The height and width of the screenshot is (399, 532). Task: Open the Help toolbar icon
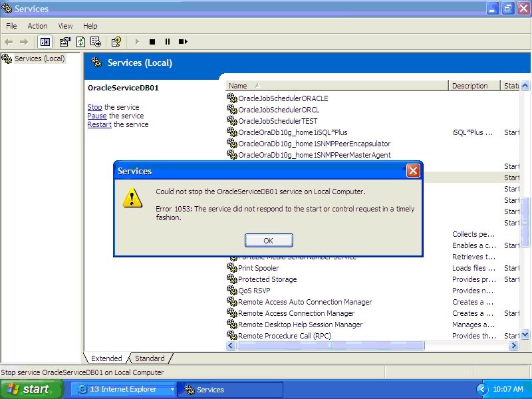click(x=116, y=42)
